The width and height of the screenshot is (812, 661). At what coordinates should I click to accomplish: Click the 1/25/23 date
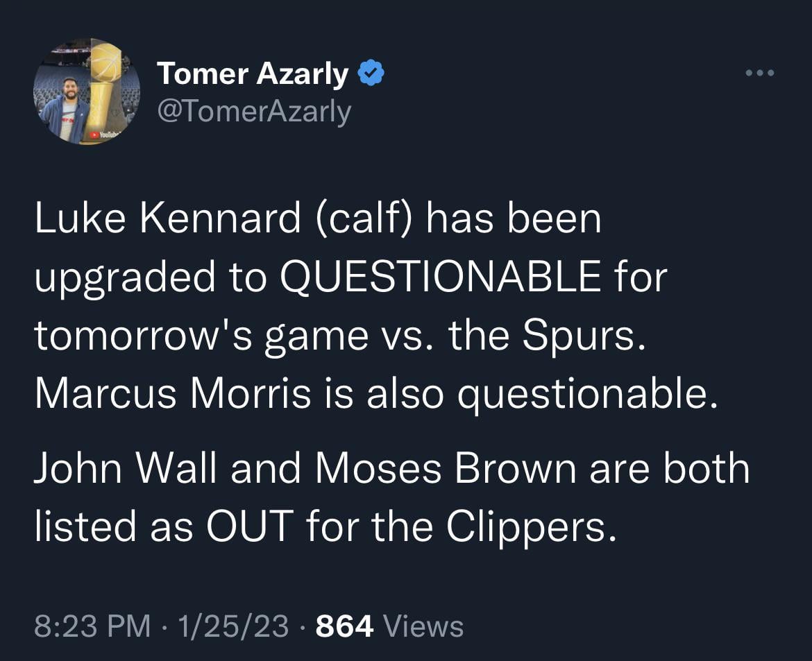tap(232, 626)
